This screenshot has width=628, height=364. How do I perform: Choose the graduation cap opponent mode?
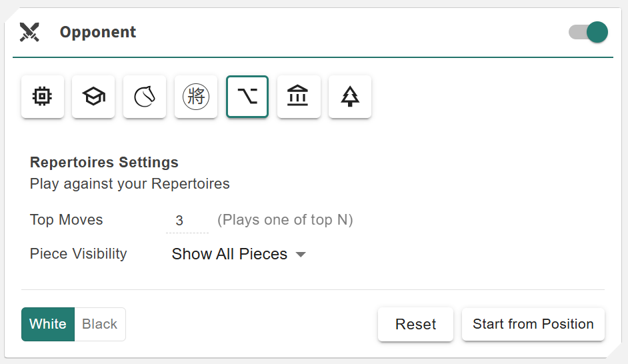[x=94, y=97]
